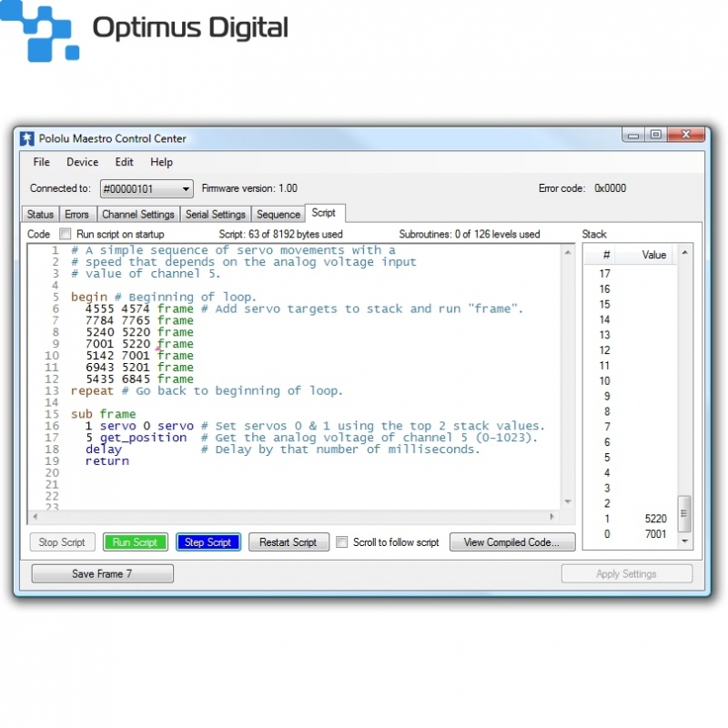Click code line '4555 4574 frame'
The image size is (728, 728).
(139, 308)
